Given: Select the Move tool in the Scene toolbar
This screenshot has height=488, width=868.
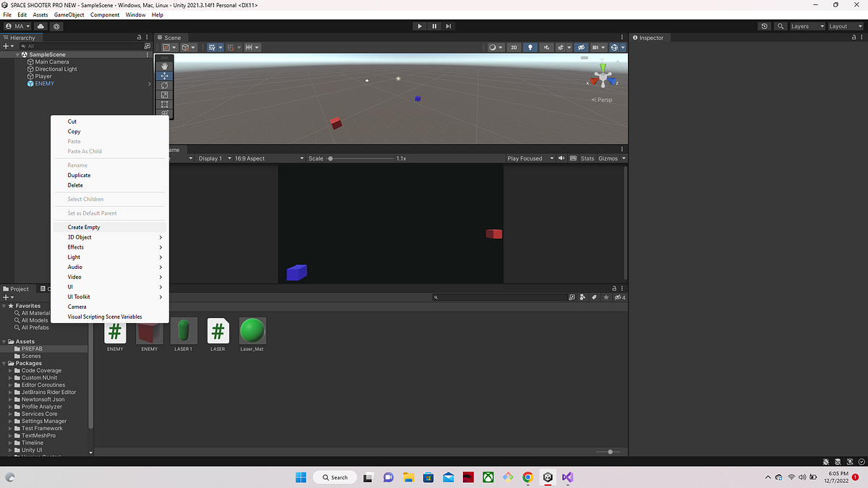Looking at the screenshot, I should coord(164,75).
